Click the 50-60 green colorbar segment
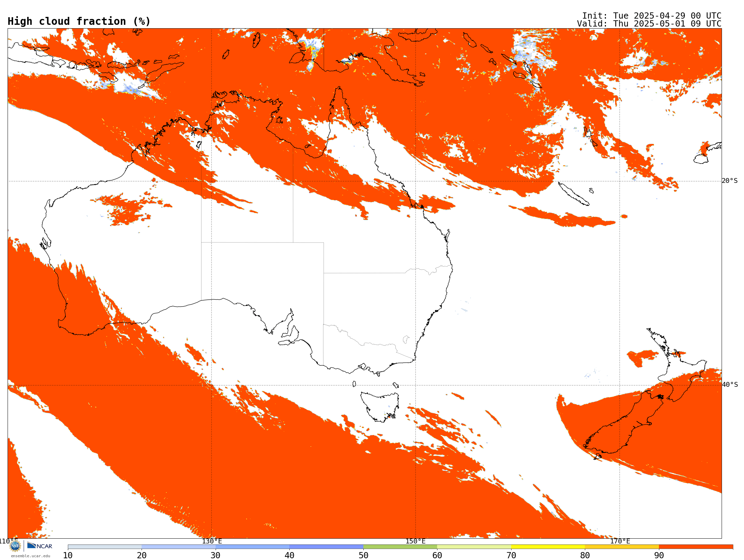 point(400,547)
